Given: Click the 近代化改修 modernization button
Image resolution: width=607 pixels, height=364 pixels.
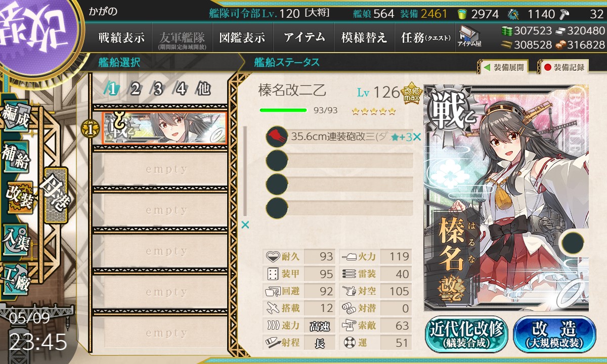Looking at the screenshot, I should pyautogui.click(x=466, y=334).
